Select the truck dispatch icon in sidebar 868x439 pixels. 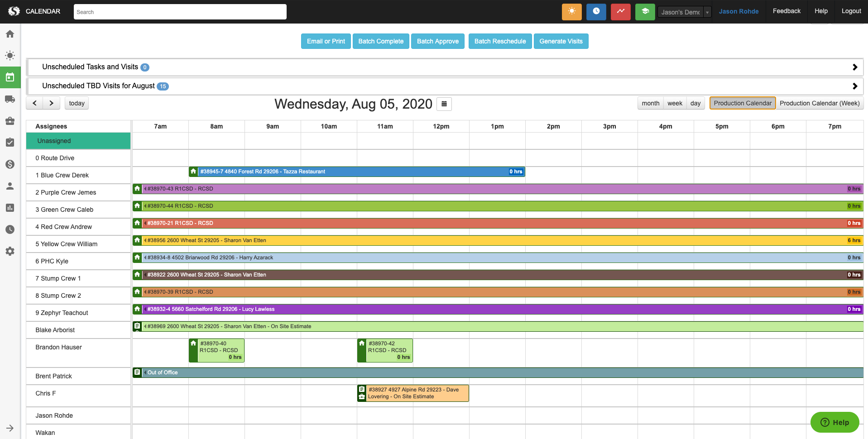tap(10, 99)
